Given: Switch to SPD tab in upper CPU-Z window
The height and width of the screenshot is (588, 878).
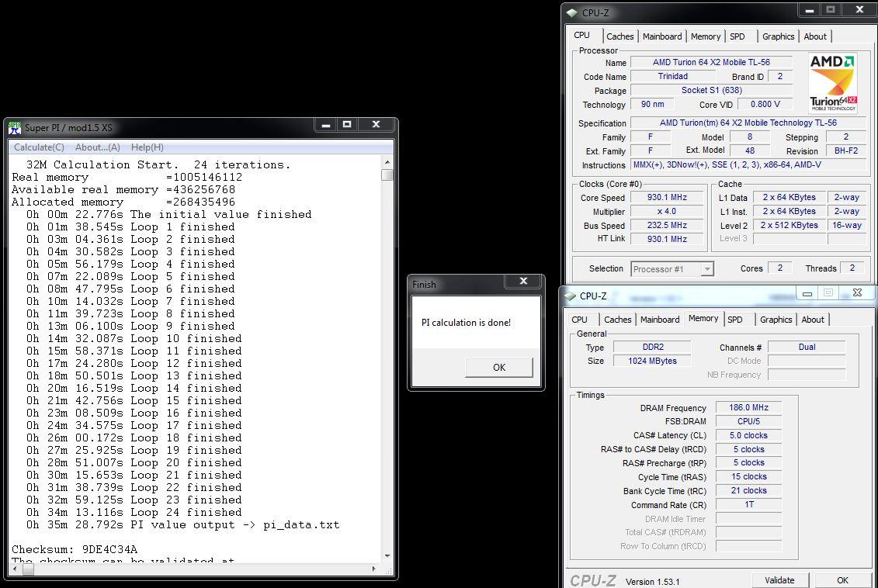Looking at the screenshot, I should [x=737, y=36].
